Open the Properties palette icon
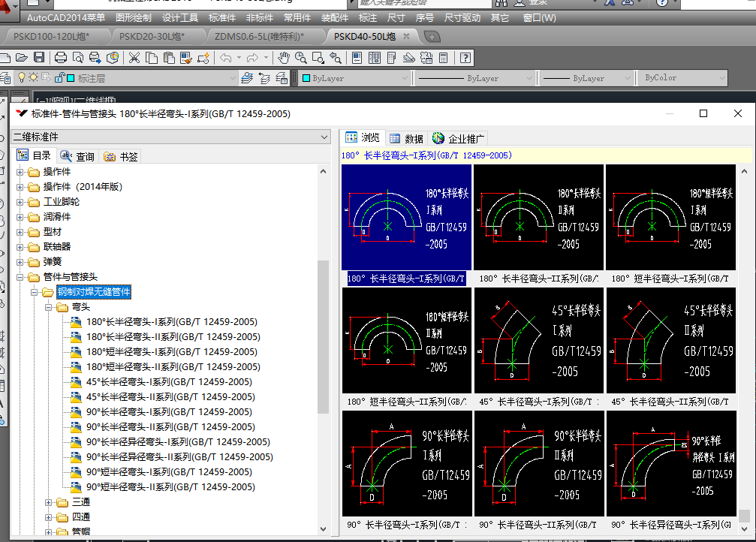 point(357,58)
